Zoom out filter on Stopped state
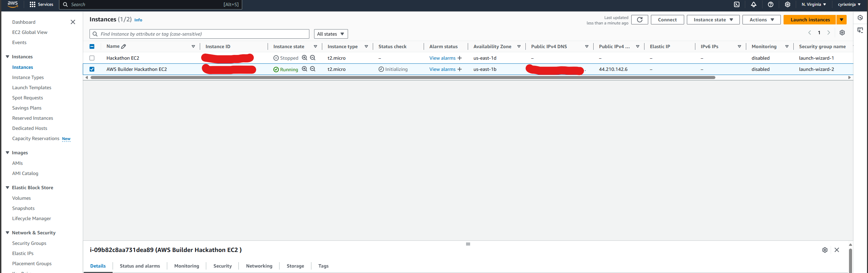Image resolution: width=868 pixels, height=273 pixels. coord(313,58)
